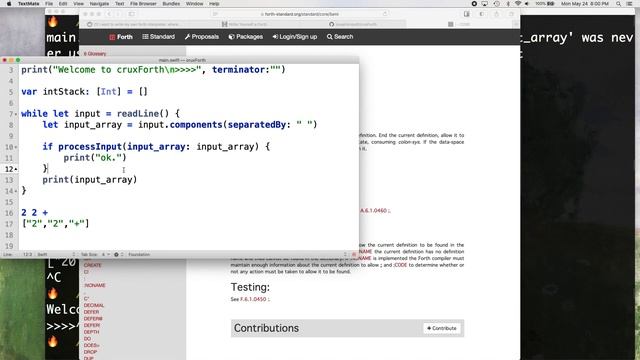This screenshot has height=360, width=640.
Task: Click Safari's share button
Action: 496,14
